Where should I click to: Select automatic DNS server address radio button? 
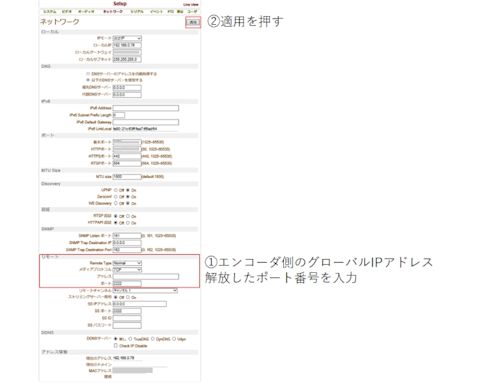pyautogui.click(x=88, y=74)
